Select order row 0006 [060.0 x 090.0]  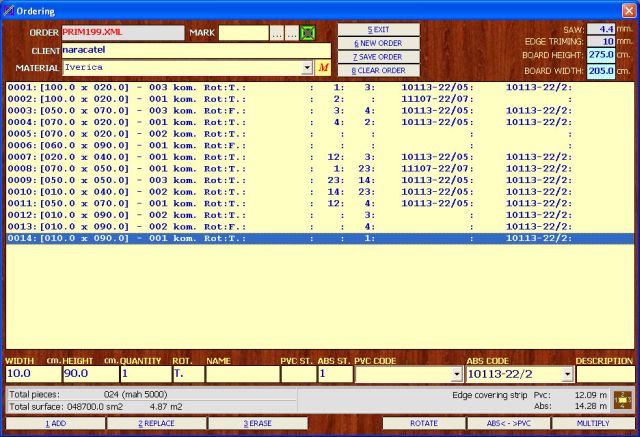click(320, 145)
